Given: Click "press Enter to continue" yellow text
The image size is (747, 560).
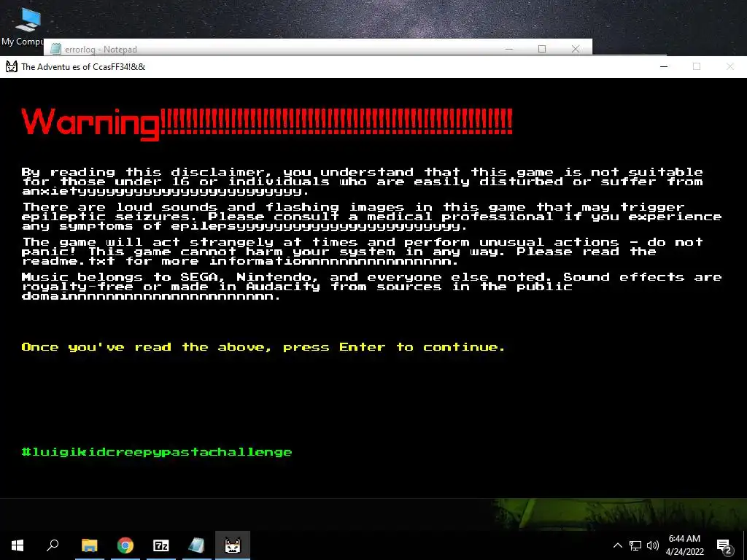Looking at the screenshot, I should pyautogui.click(x=393, y=347).
